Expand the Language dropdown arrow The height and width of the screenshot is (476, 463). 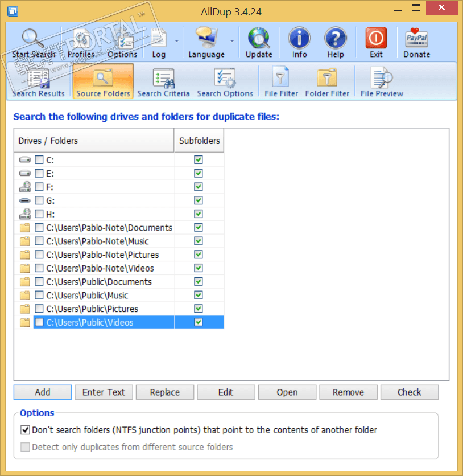pos(232,41)
